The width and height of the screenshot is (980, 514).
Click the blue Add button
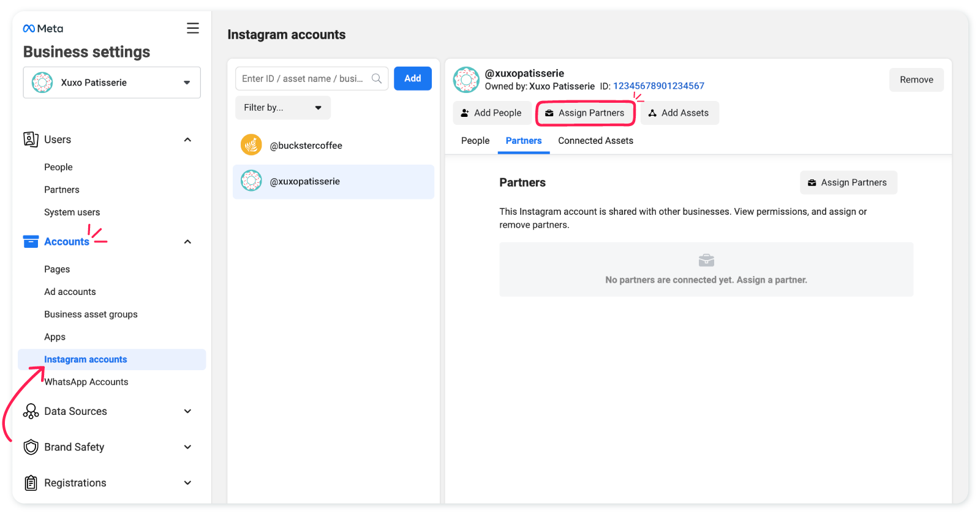413,78
